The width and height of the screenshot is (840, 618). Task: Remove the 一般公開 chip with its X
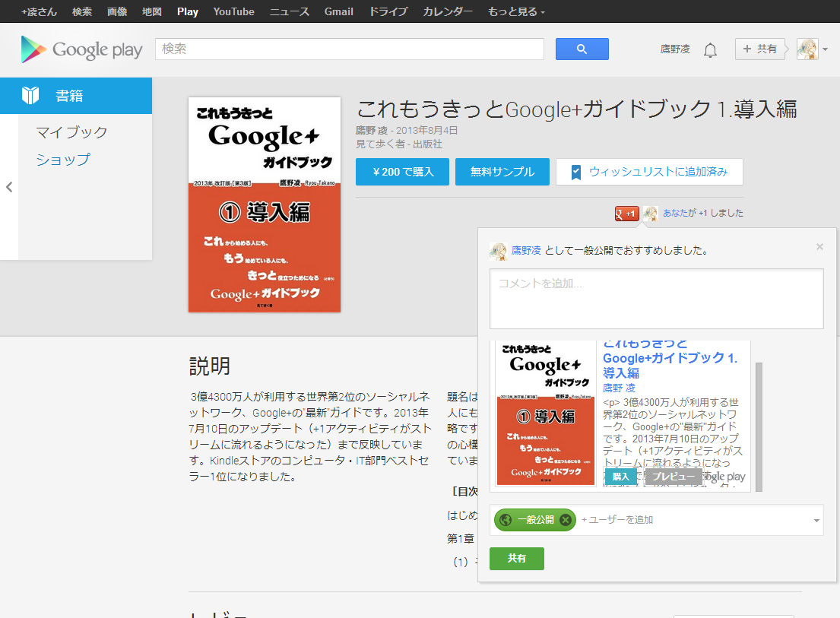565,519
